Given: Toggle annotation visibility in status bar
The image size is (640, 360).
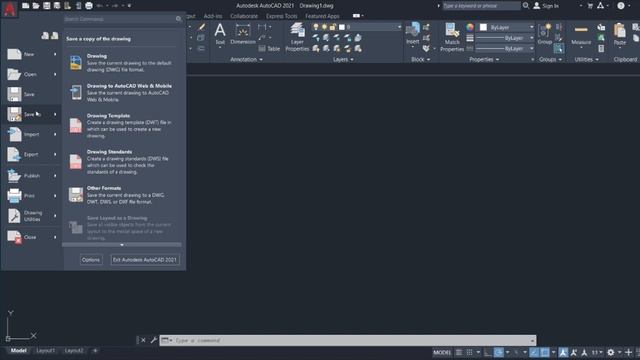Looking at the screenshot, I should tap(563, 352).
